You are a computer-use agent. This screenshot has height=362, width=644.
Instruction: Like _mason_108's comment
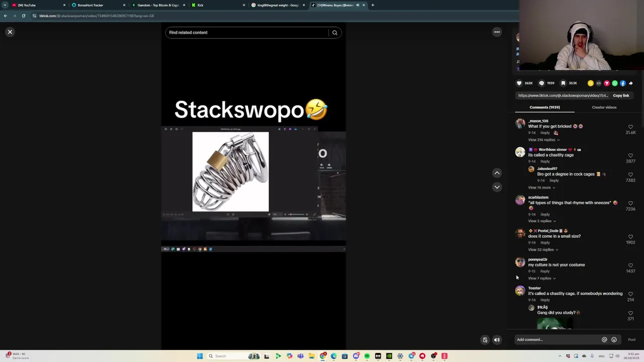630,127
